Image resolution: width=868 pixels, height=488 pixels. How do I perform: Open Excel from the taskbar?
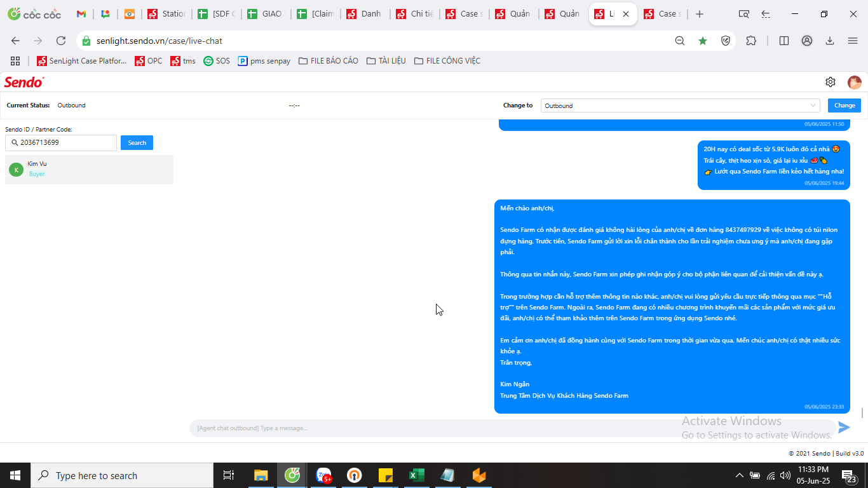(416, 475)
